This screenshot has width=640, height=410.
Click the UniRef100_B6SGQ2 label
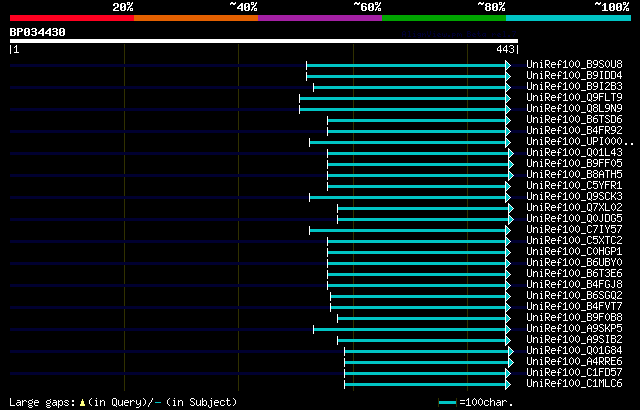pos(574,296)
